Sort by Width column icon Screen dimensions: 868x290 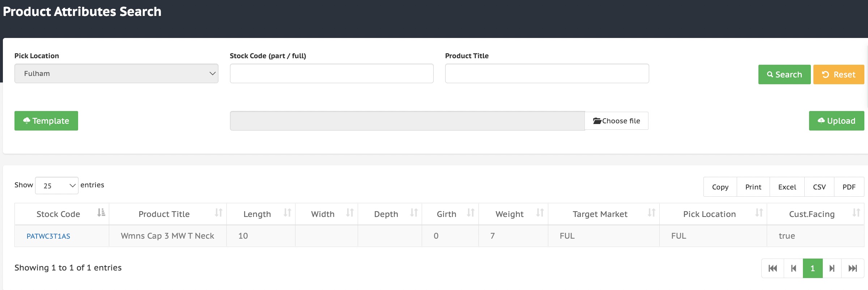pyautogui.click(x=350, y=213)
